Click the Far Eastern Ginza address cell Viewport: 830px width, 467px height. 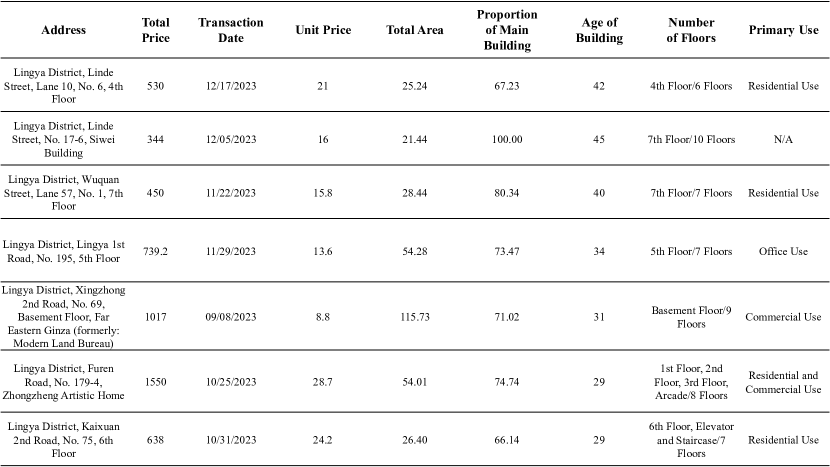point(63,317)
